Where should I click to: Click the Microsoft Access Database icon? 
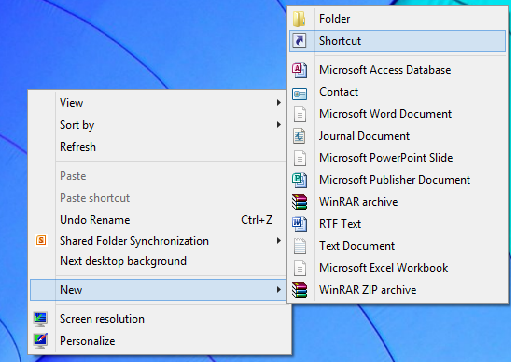(299, 70)
